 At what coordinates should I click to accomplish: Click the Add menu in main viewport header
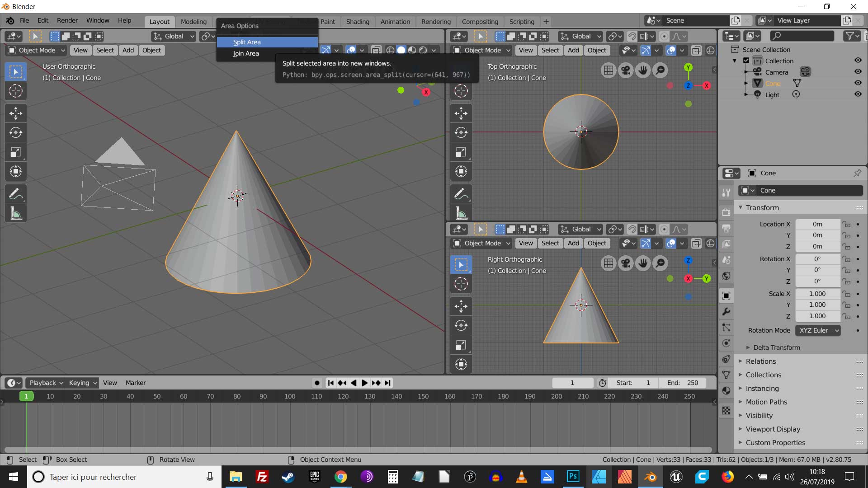coord(128,50)
